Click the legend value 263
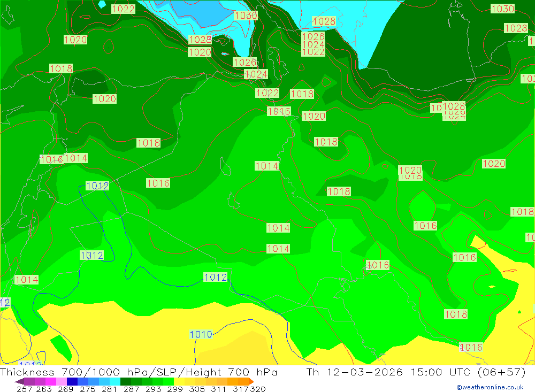 tap(44, 389)
